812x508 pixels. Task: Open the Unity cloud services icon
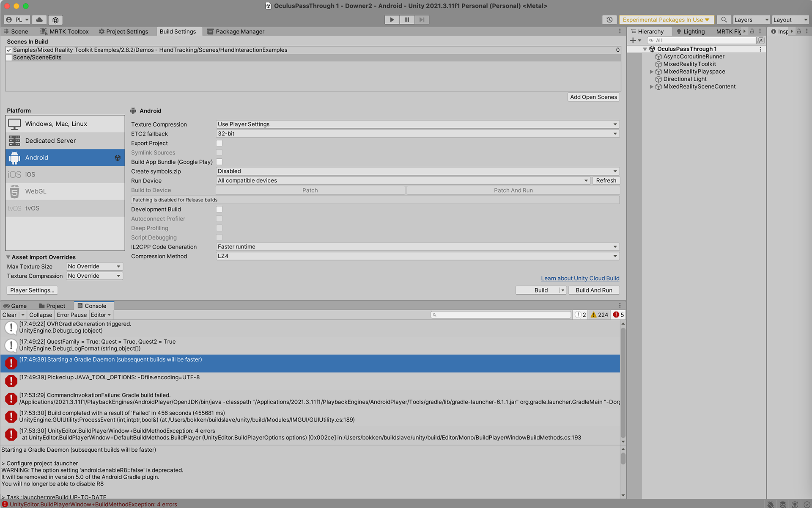[39, 19]
